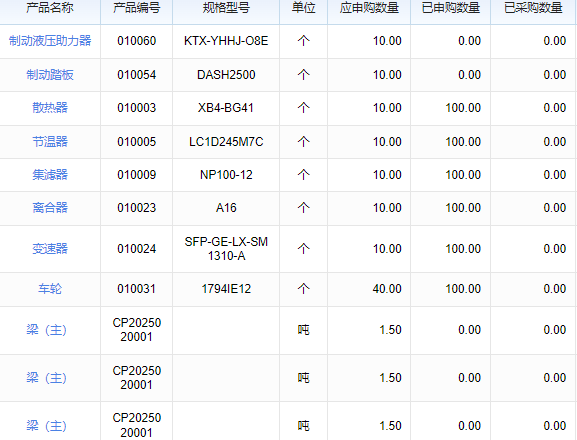Open the 散热器 product link

[x=50, y=108]
